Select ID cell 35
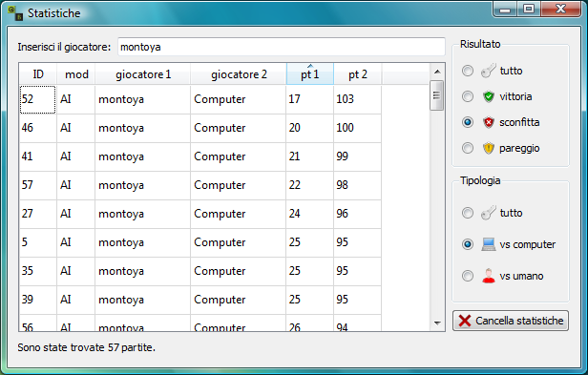This screenshot has width=588, height=375. (x=37, y=271)
